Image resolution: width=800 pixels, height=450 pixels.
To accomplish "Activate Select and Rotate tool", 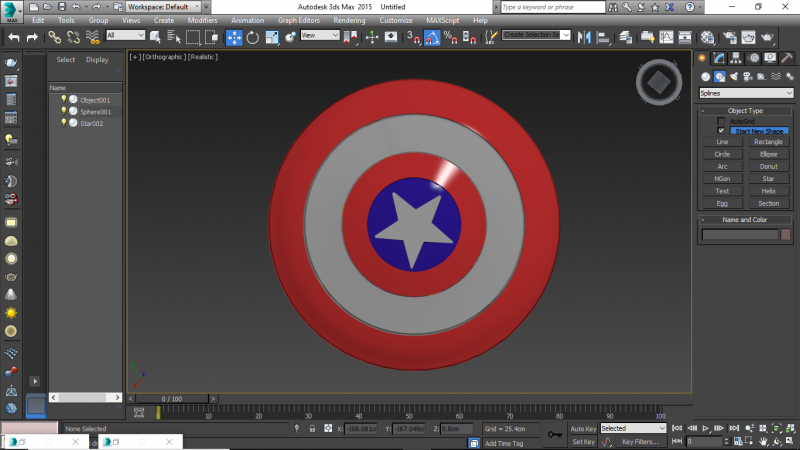I will pos(253,37).
